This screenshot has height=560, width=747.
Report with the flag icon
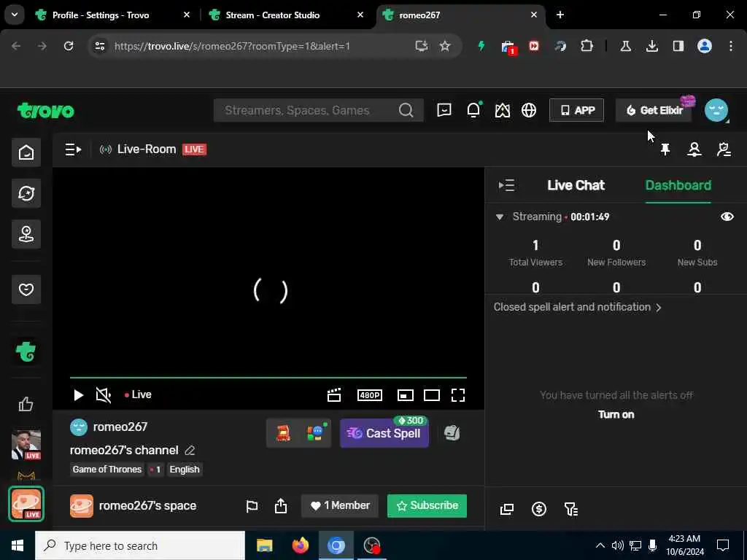252,506
